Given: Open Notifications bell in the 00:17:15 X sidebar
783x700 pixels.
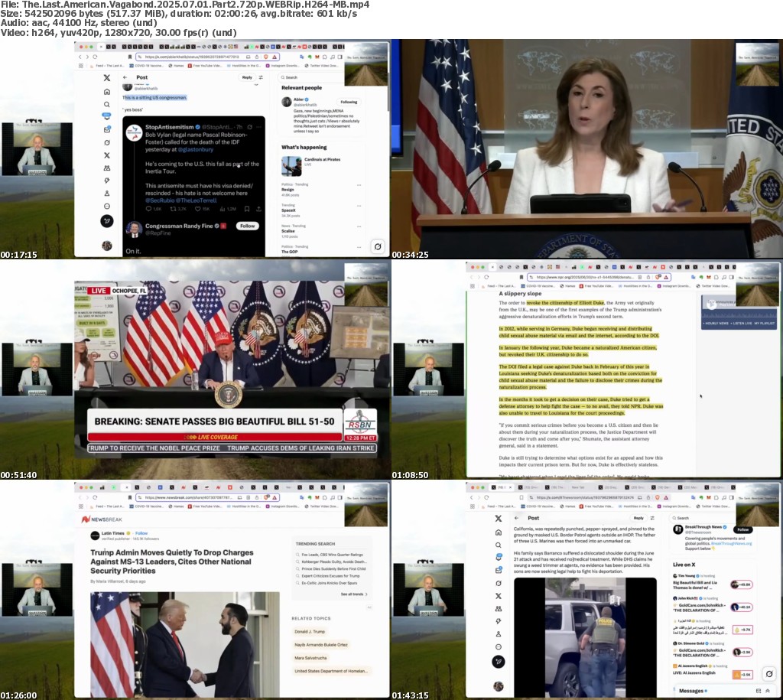Looking at the screenshot, I should click(107, 117).
